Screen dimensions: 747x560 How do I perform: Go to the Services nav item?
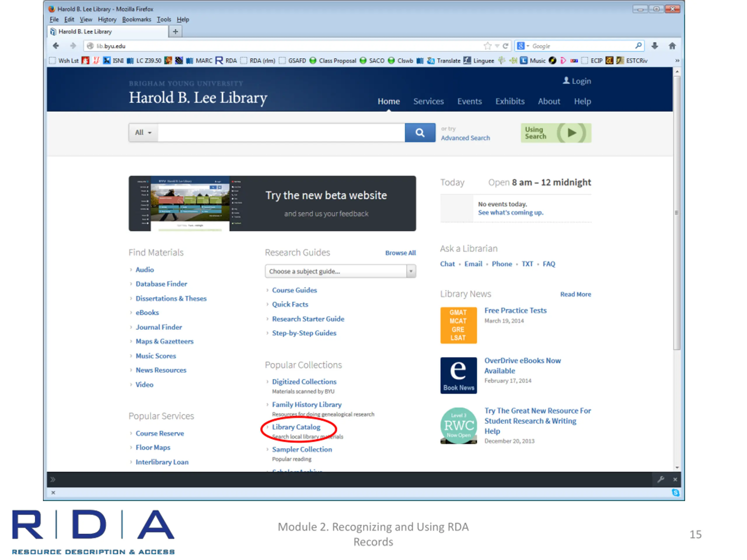pos(428,101)
